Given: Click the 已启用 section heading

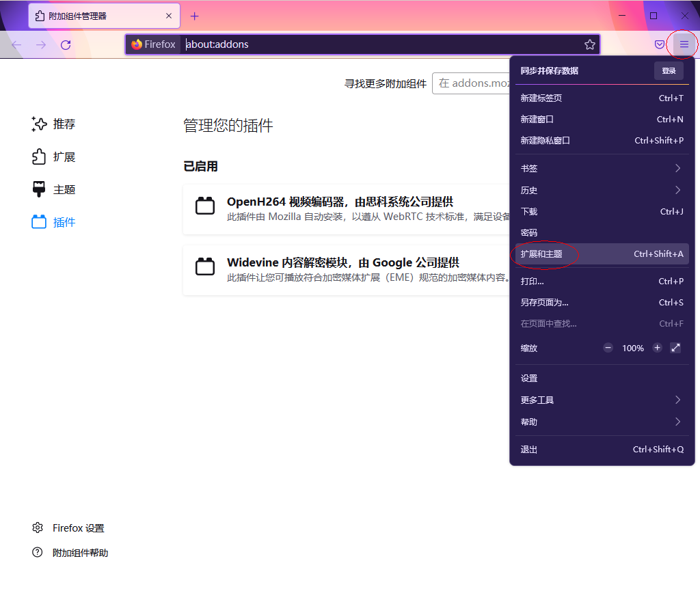Looking at the screenshot, I should coord(200,167).
